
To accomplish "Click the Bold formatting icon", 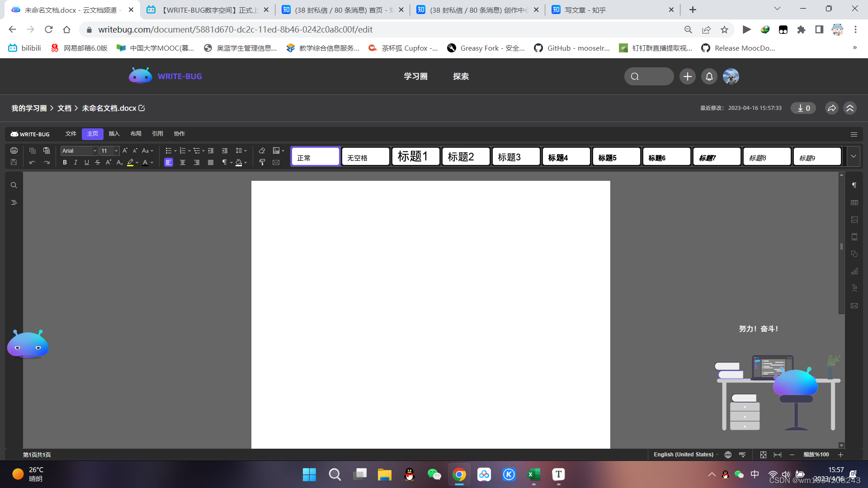I will click(x=65, y=162).
